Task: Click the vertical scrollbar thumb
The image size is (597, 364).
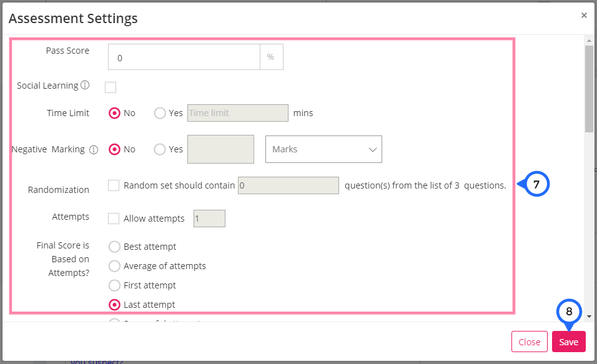Action: (x=589, y=89)
